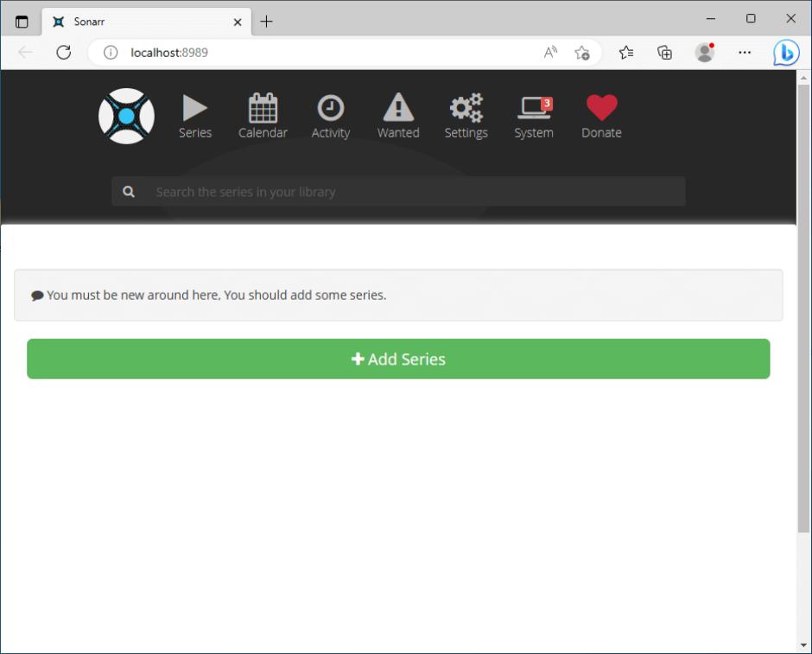Add this page to favorites

[581, 53]
